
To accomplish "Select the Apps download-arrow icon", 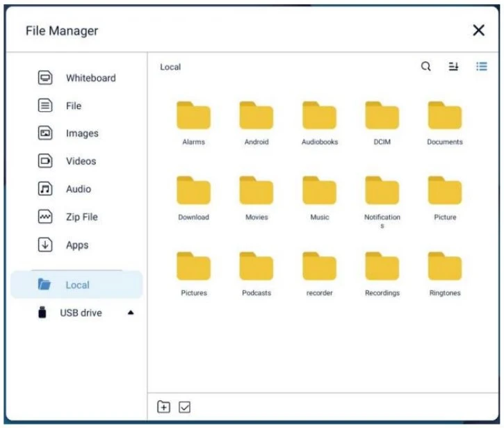I will (x=45, y=245).
